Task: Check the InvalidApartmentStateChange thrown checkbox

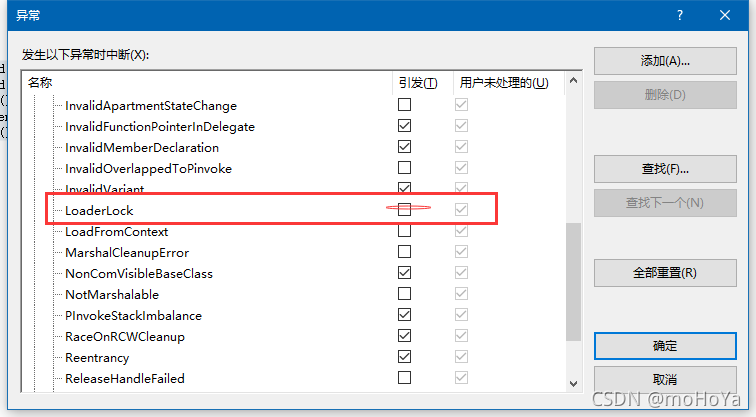Action: [404, 105]
